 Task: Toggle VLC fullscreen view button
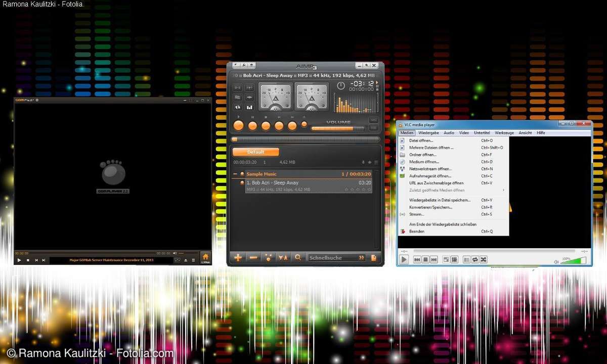point(446,259)
